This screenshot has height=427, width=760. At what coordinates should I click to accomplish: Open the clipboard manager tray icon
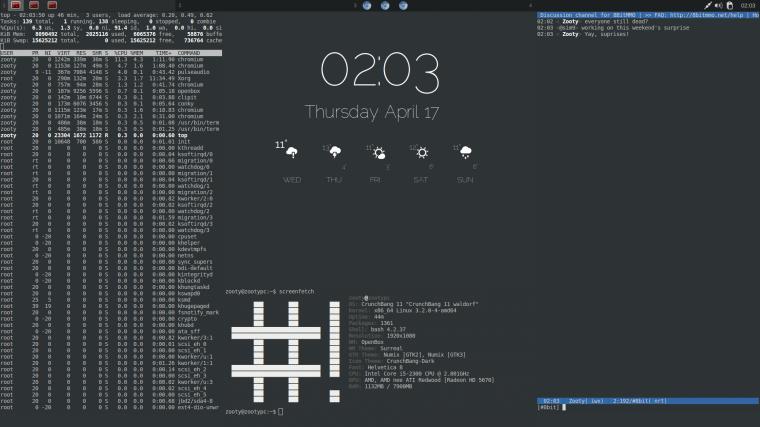click(x=730, y=5)
